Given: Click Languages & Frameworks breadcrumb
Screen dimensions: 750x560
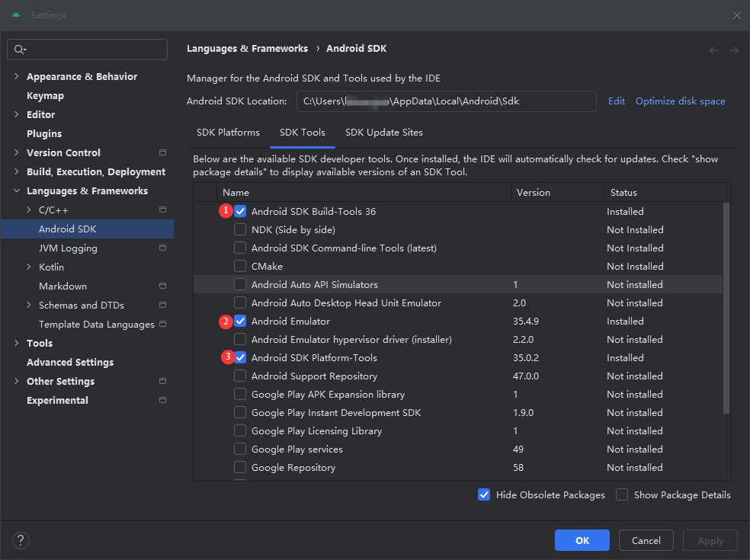Looking at the screenshot, I should click(x=247, y=48).
